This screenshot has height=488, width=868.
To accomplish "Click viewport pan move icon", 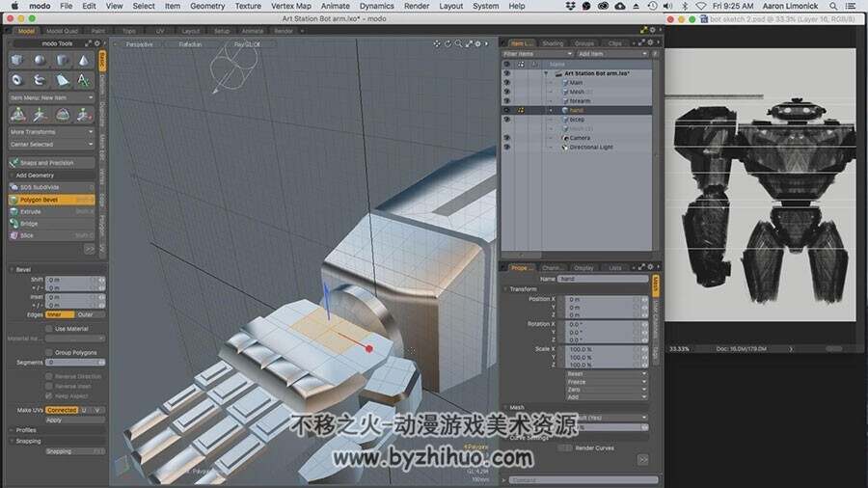I will pos(437,43).
